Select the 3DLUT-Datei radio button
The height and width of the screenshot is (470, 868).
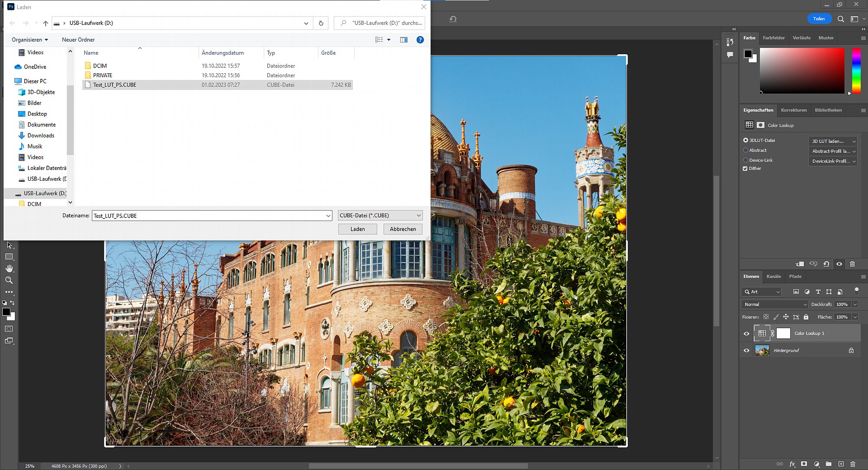pos(746,140)
